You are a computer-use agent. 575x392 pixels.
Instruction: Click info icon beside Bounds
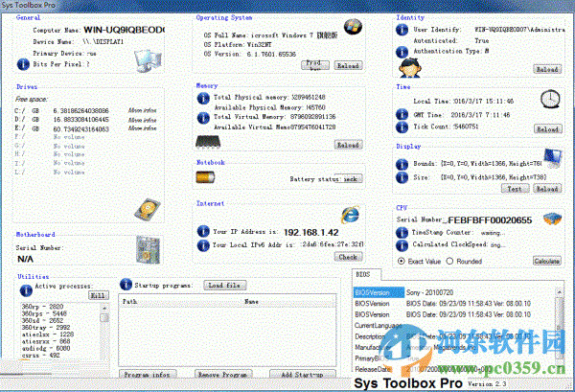point(402,164)
